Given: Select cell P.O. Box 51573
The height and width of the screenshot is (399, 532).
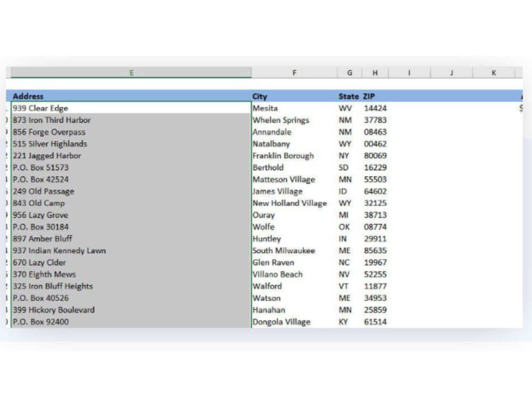Looking at the screenshot, I should tap(131, 167).
